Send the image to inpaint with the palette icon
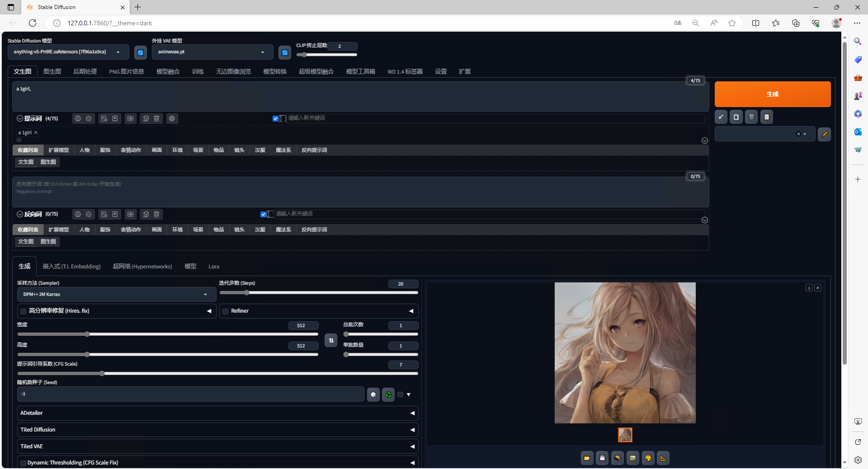Viewport: 868px width, 469px height. [x=648, y=458]
